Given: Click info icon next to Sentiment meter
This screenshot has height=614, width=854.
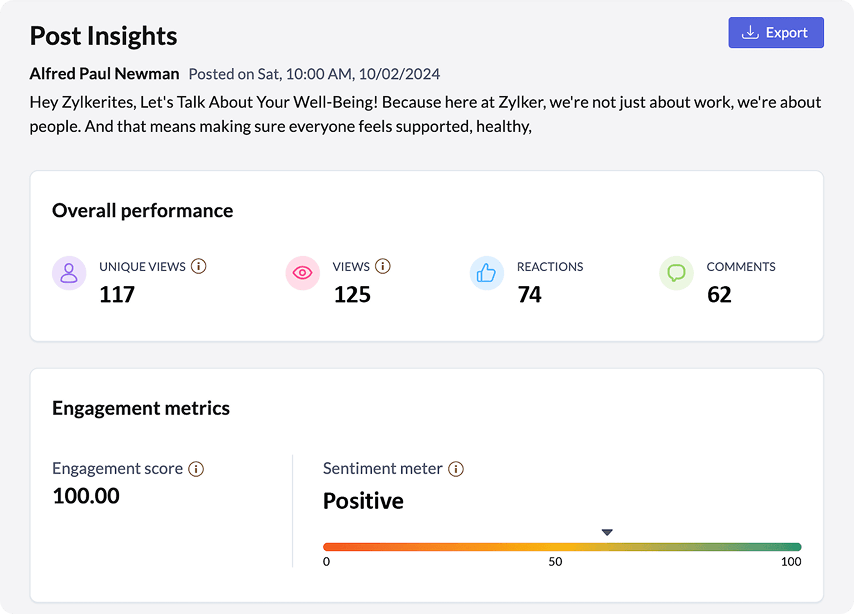Looking at the screenshot, I should [456, 469].
